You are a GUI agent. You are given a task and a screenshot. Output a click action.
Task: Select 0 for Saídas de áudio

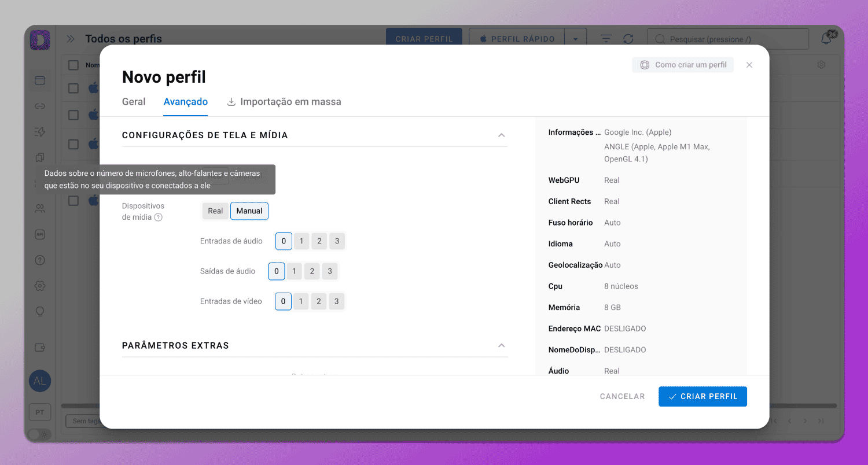(277, 271)
